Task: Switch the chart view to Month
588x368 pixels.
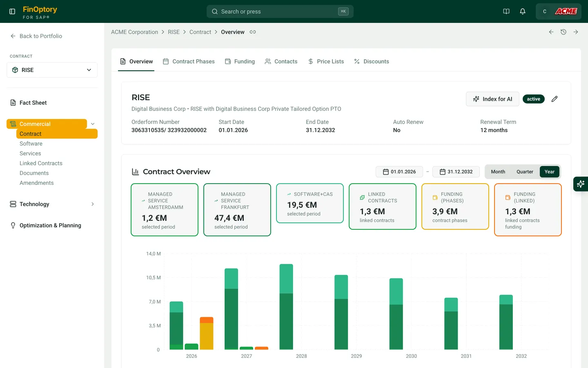Action: pyautogui.click(x=498, y=171)
